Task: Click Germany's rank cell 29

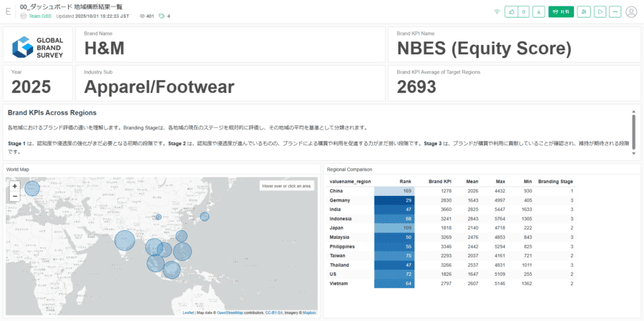Action: coord(394,200)
